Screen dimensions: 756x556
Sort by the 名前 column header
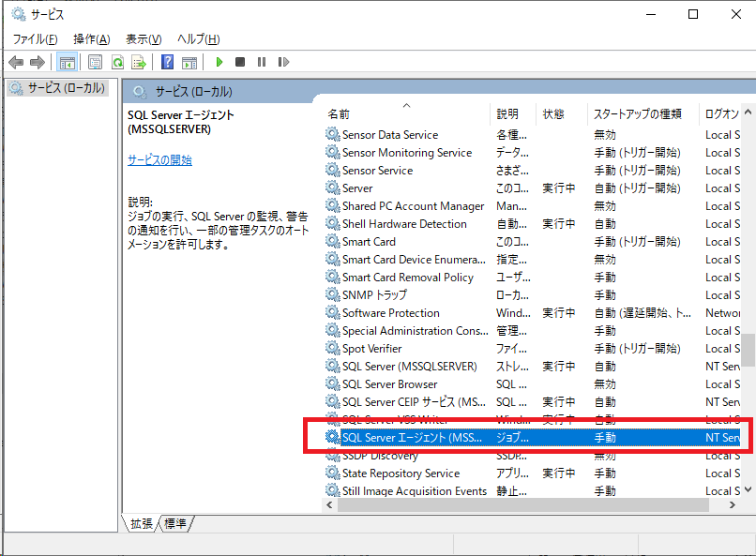[407, 113]
